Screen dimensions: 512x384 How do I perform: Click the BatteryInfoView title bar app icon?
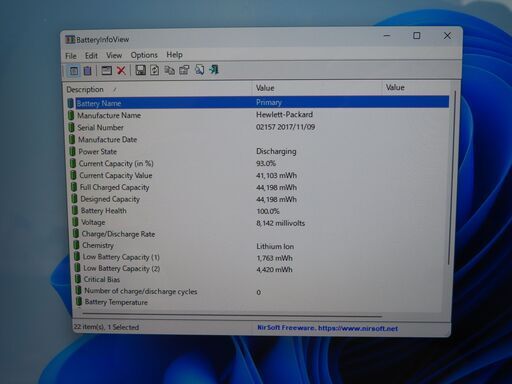tap(70, 40)
